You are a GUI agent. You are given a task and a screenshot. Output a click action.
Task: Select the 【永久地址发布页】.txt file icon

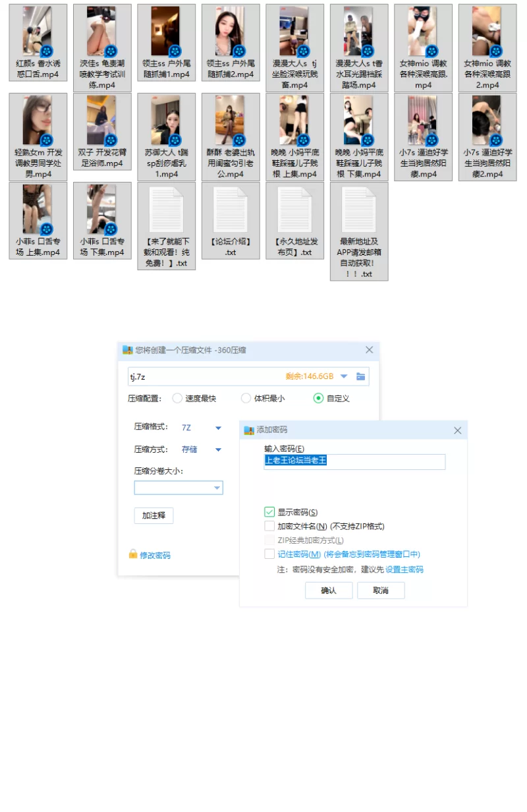coord(294,210)
